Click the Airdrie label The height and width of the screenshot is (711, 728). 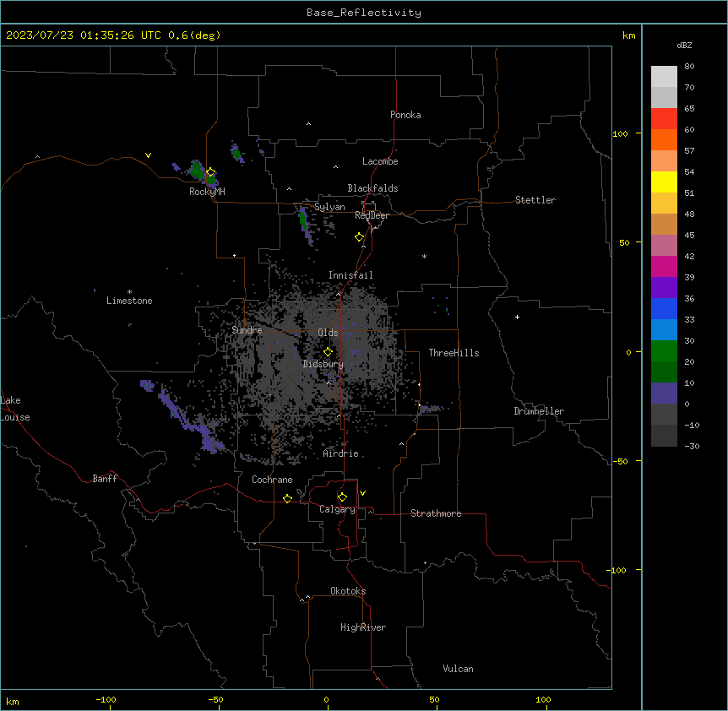341,453
